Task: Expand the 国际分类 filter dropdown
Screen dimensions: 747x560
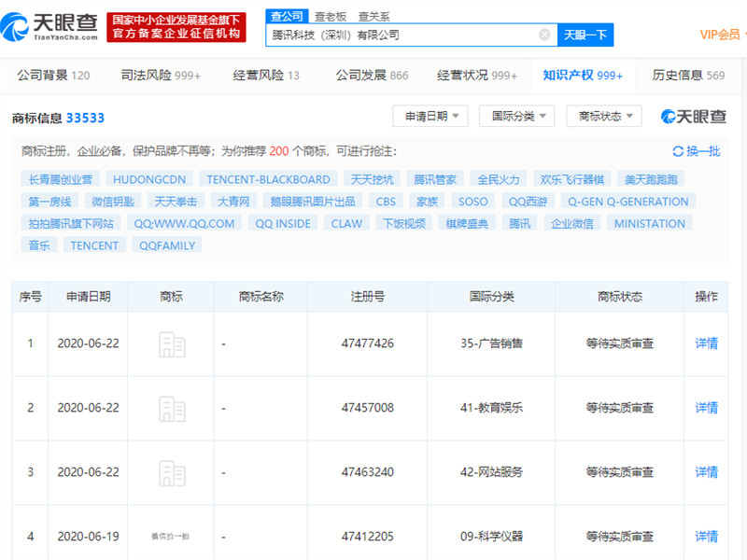Action: [517, 116]
